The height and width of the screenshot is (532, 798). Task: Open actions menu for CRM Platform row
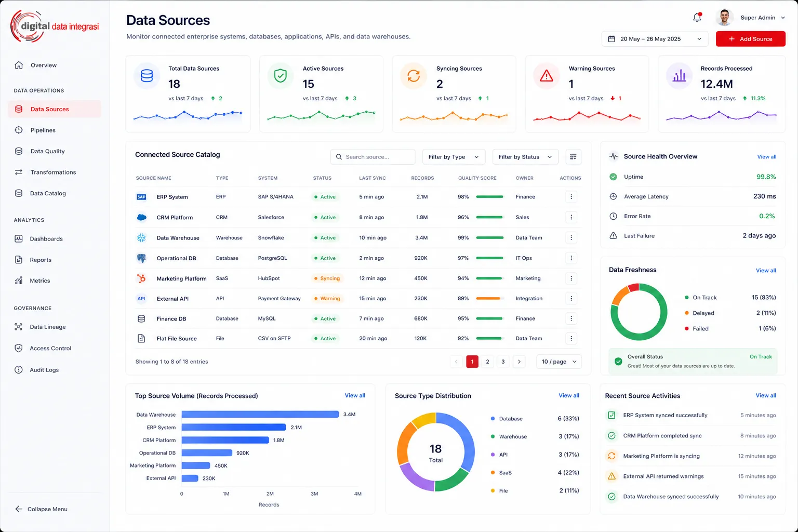pos(571,217)
